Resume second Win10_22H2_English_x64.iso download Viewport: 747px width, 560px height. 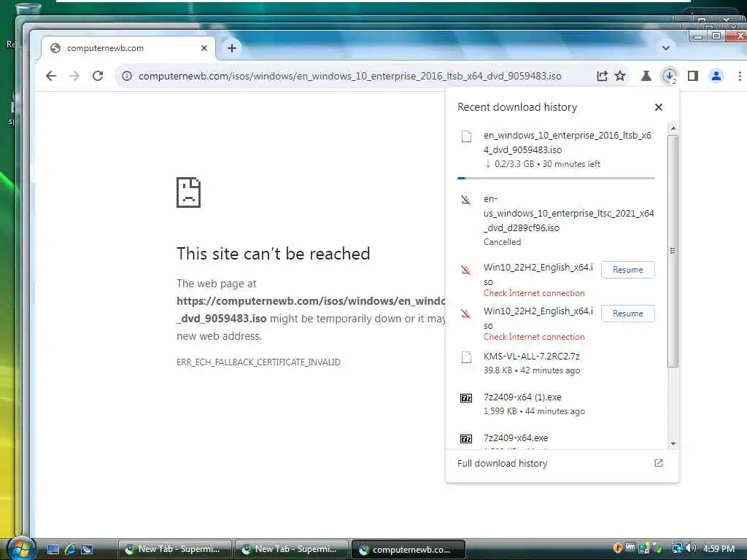click(627, 314)
